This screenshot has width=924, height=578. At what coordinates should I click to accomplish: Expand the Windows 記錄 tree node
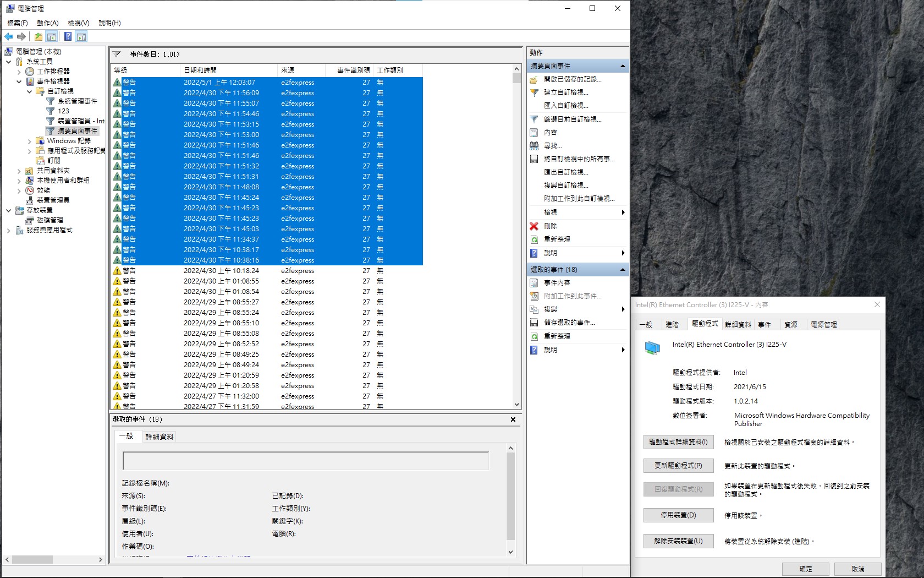[x=30, y=140]
